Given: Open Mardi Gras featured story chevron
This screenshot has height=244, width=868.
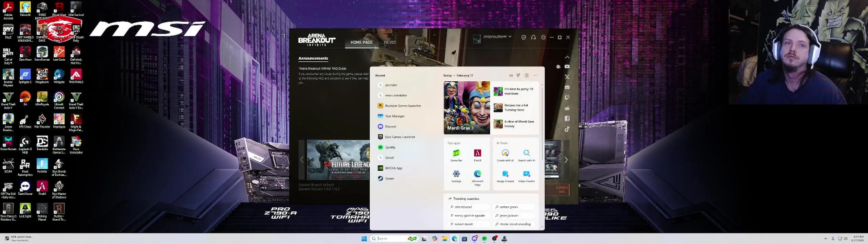Looking at the screenshot, I should (473, 128).
